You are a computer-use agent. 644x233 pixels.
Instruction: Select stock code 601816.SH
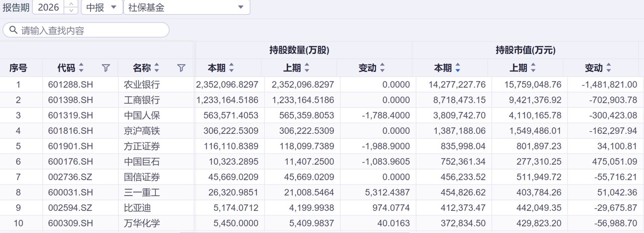coord(71,131)
